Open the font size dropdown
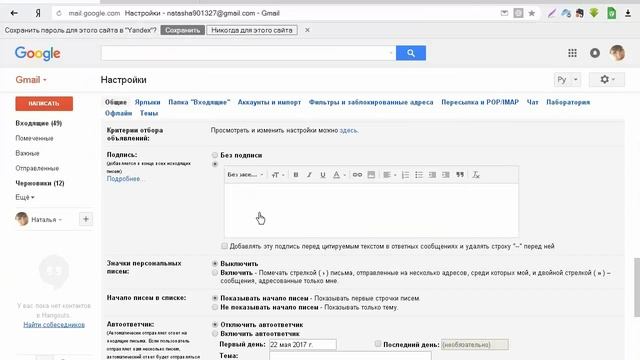The width and height of the screenshot is (640, 360). (278, 175)
